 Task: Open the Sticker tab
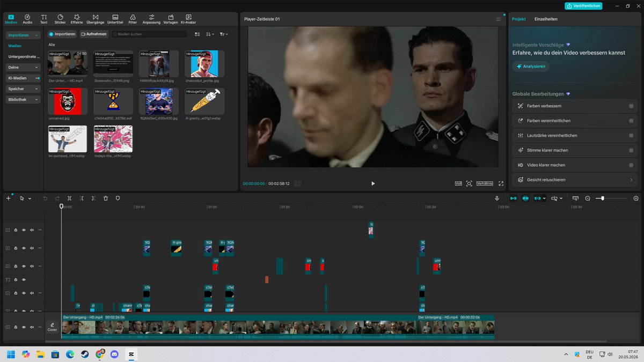[60, 19]
